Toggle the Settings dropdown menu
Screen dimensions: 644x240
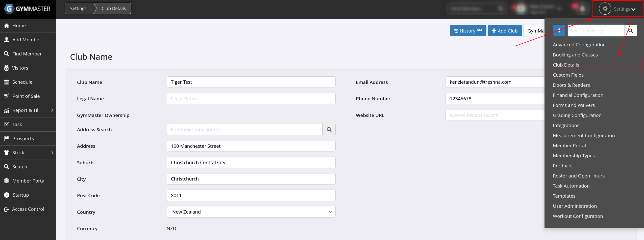(x=624, y=9)
